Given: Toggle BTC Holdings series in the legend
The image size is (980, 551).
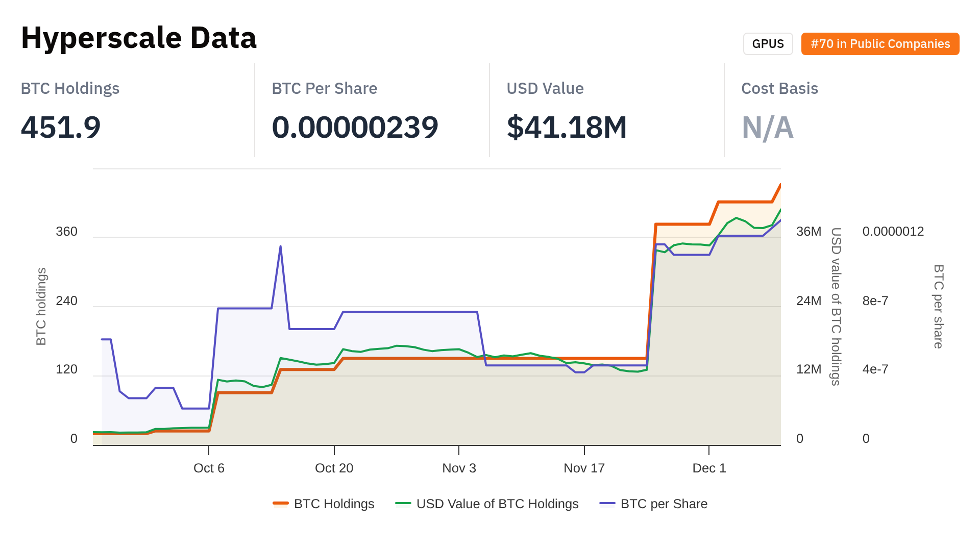Looking at the screenshot, I should coord(334,504).
